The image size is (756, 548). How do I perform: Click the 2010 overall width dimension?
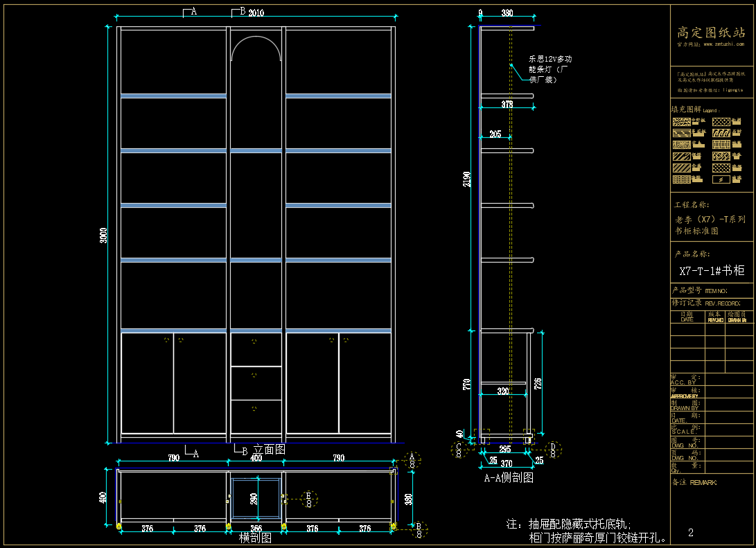(256, 12)
